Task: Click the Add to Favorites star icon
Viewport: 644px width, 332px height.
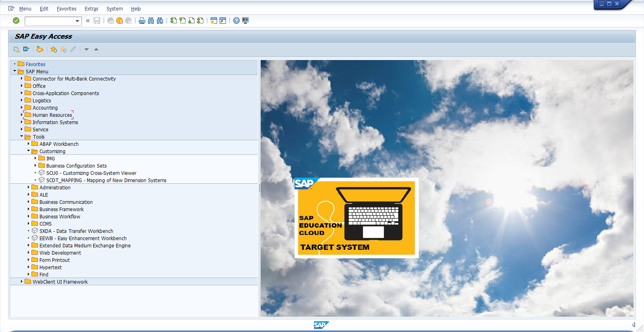Action: (x=54, y=49)
